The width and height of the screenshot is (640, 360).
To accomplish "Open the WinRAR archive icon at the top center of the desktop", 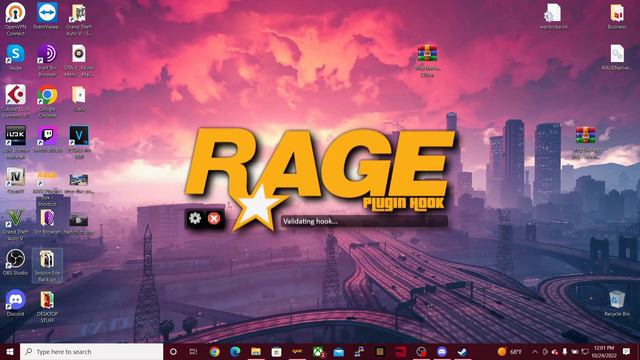I will coord(427,60).
